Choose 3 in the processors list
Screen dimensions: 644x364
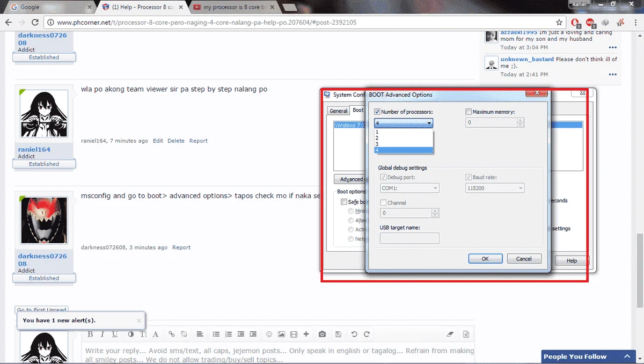point(404,144)
